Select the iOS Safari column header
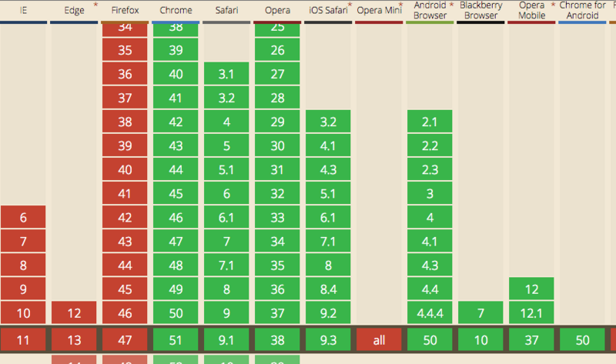Viewport: 616px width, 364px height. click(328, 10)
